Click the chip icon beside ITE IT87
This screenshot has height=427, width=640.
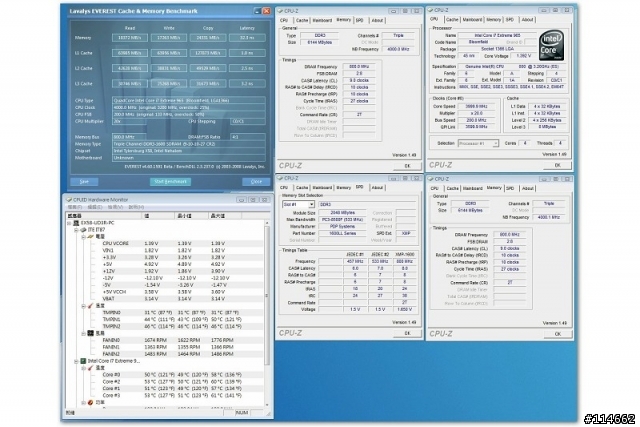click(83, 230)
